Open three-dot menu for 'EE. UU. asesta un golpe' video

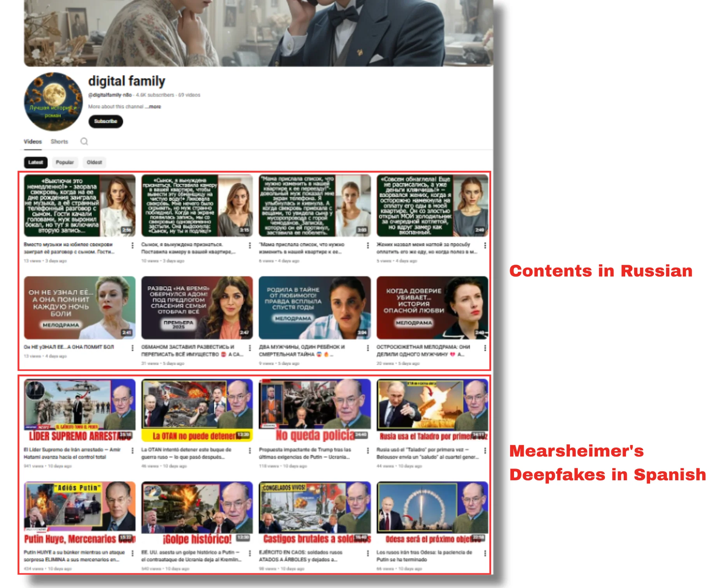pyautogui.click(x=250, y=553)
